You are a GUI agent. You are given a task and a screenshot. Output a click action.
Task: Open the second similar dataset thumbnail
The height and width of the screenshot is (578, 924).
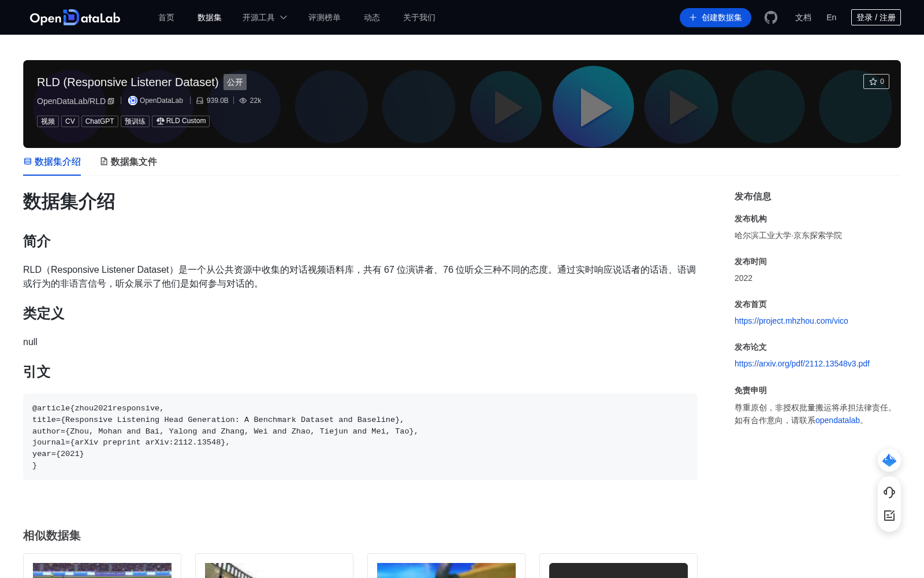pos(274,570)
